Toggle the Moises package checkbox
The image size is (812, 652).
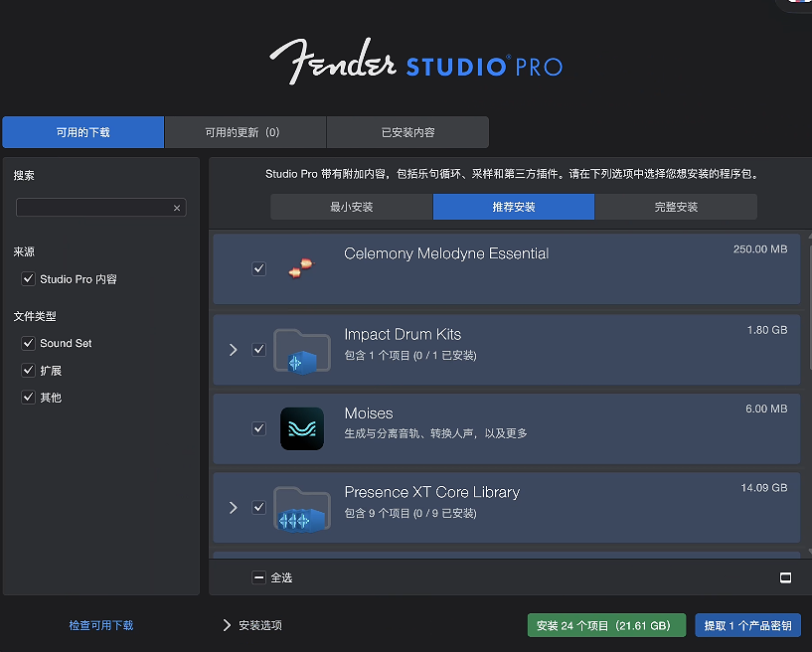(258, 428)
